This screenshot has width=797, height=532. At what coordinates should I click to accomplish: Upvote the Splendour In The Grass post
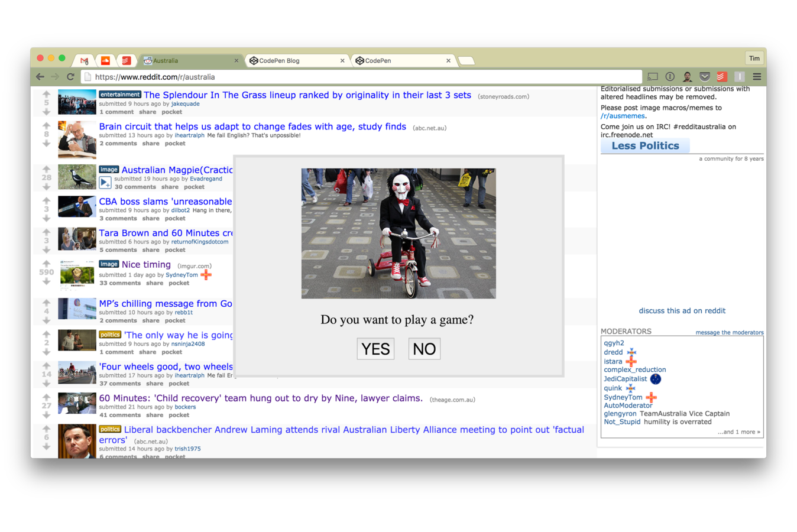(x=46, y=94)
